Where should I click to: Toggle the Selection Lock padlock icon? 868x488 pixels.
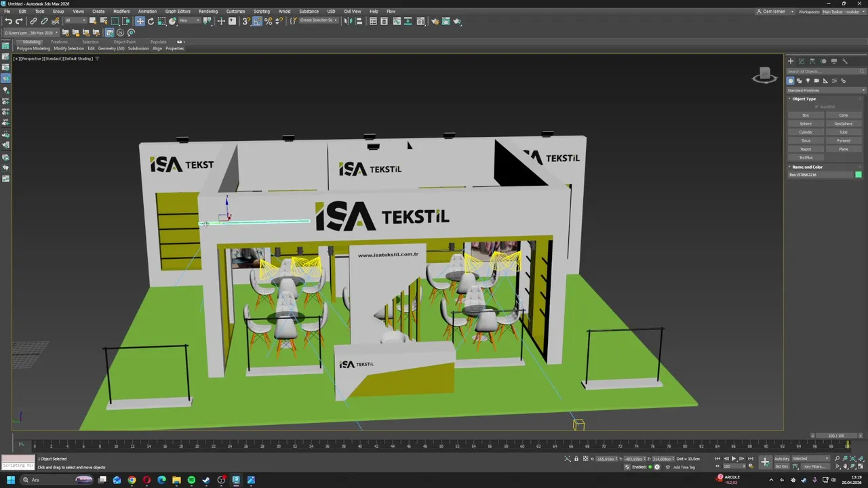point(576,459)
